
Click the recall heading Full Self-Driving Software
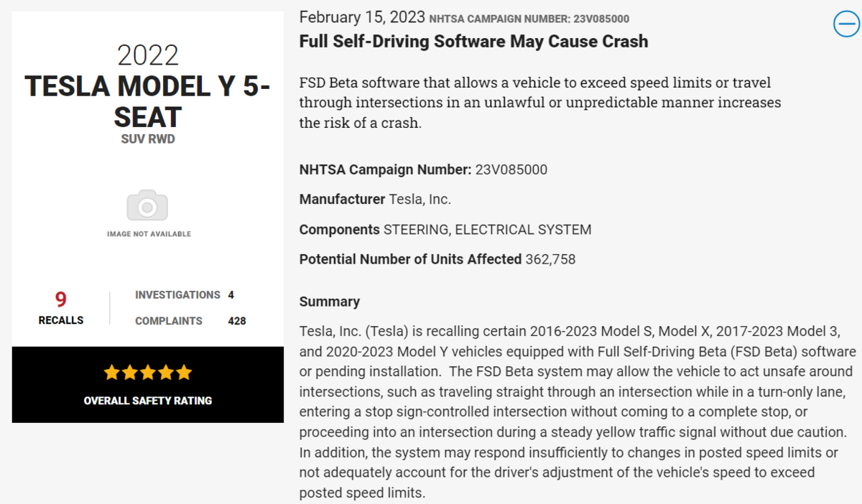pos(473,42)
